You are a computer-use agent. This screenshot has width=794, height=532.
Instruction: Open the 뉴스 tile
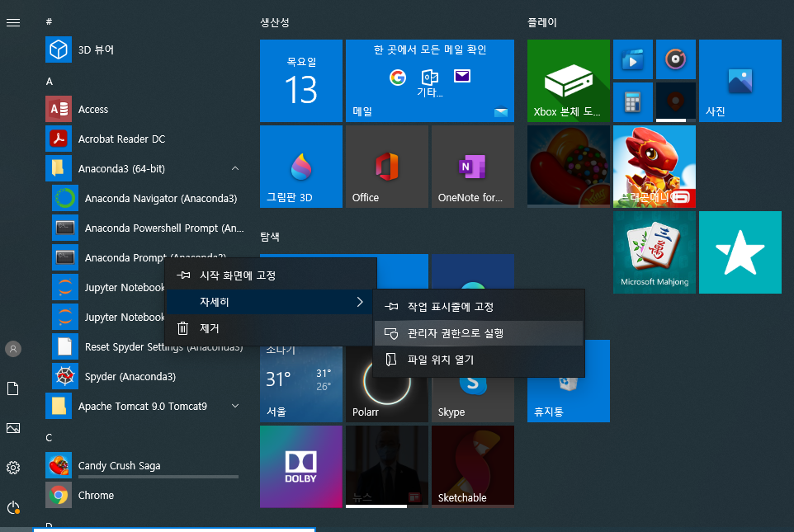(387, 467)
